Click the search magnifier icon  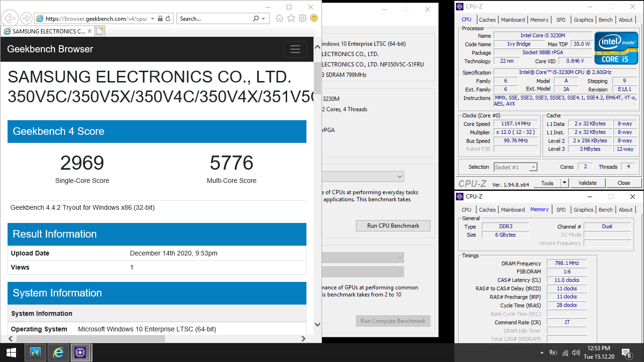pyautogui.click(x=256, y=18)
